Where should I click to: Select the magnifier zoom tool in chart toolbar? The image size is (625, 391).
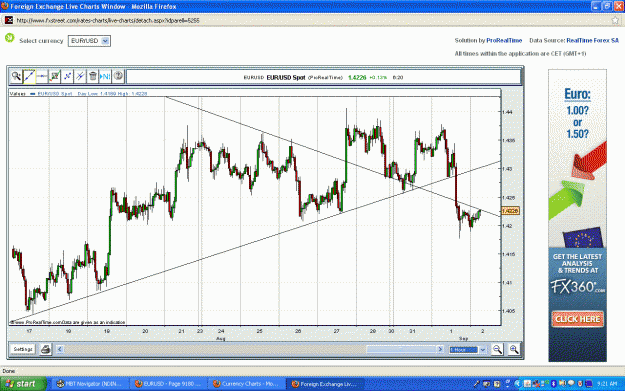pyautogui.click(x=16, y=76)
